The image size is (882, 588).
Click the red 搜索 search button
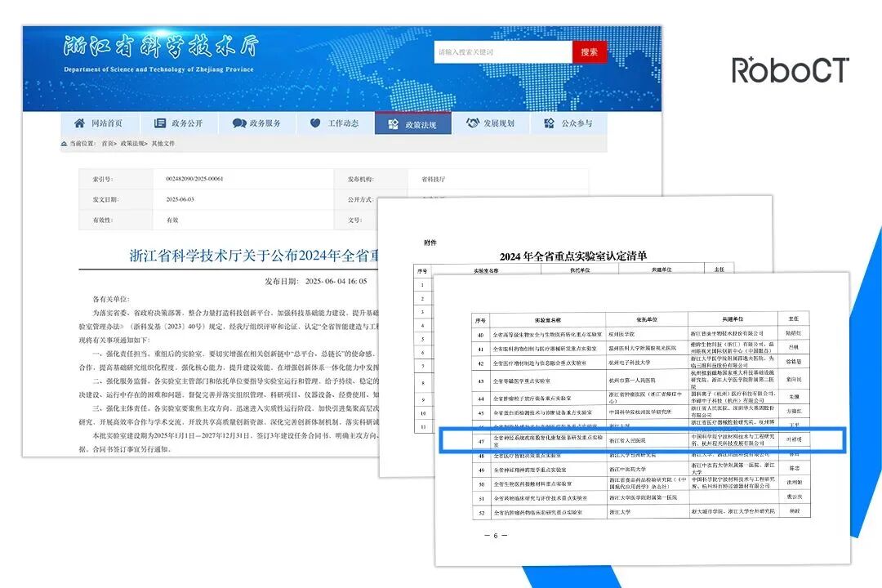tap(589, 51)
